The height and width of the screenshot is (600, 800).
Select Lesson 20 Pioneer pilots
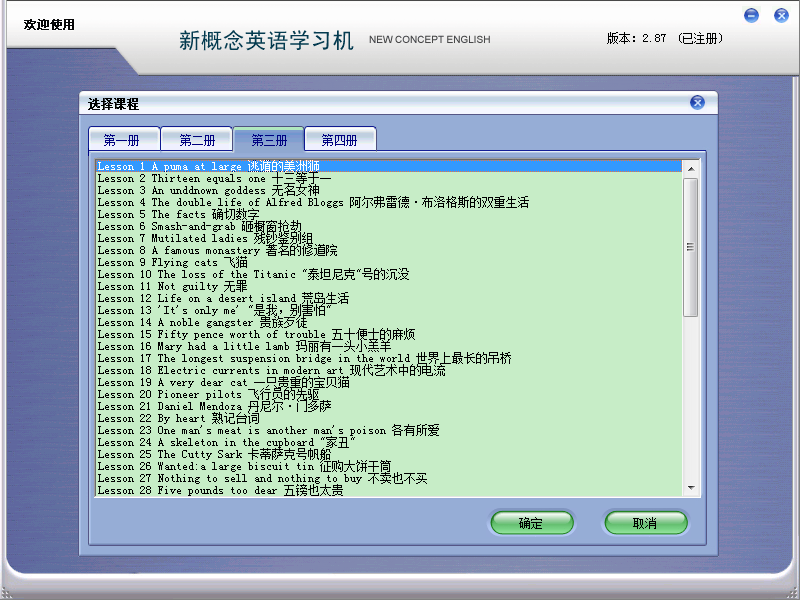(x=389, y=394)
